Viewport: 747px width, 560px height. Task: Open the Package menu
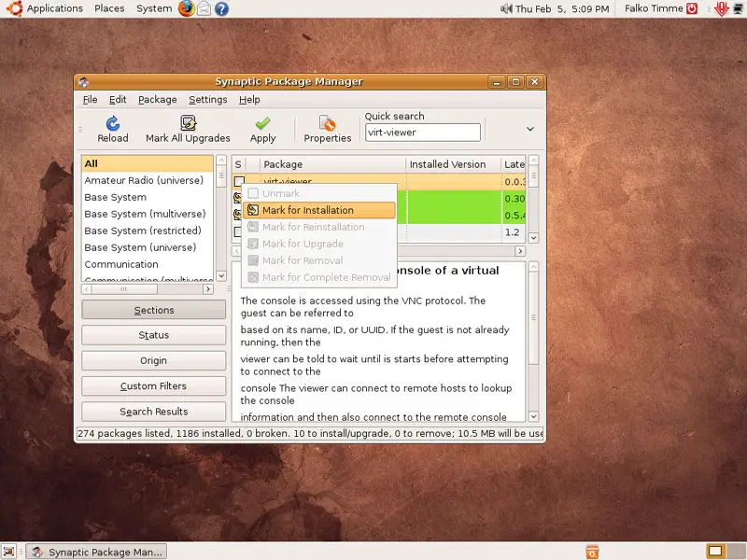pos(158,100)
